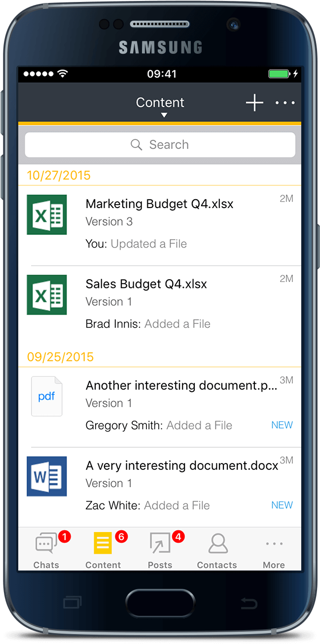Open Sales Budget Q4.xlsx file title

[x=146, y=284]
